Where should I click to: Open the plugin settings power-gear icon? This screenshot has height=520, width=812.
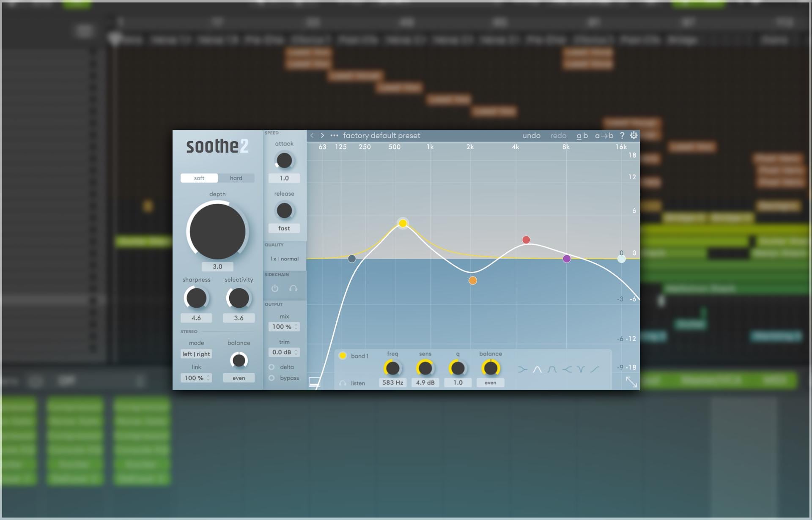click(x=634, y=135)
